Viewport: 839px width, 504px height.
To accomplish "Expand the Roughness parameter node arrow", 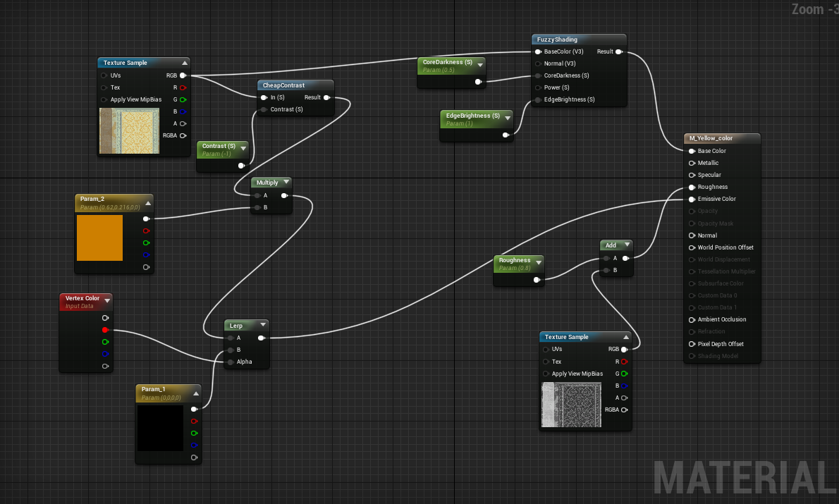I will click(x=539, y=263).
